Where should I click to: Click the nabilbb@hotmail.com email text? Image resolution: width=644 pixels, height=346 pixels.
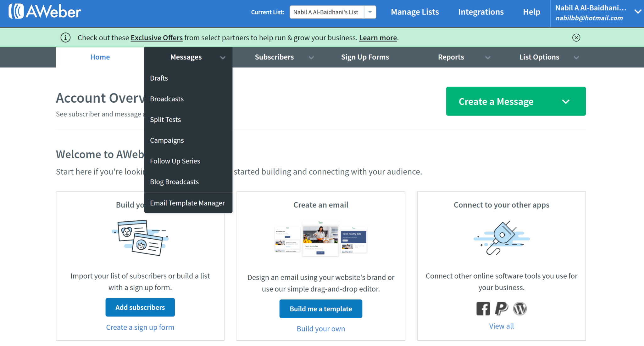pos(589,18)
